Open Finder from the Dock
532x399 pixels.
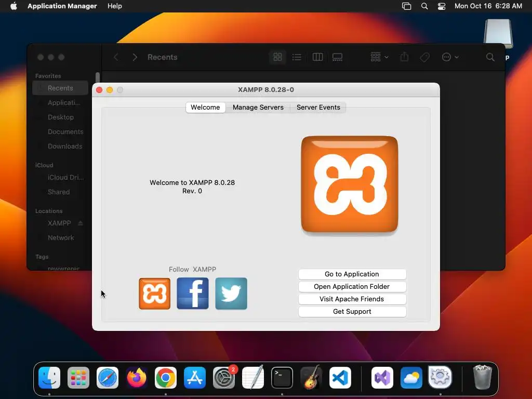click(49, 378)
